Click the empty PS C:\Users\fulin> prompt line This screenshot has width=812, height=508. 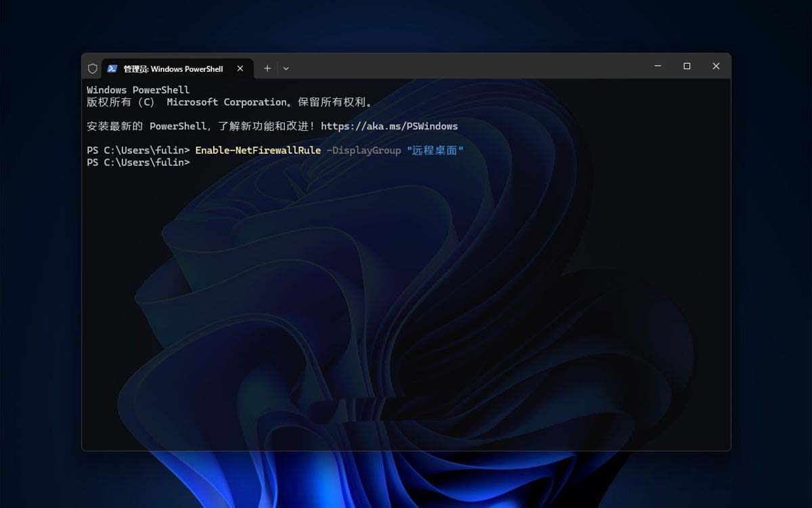click(138, 163)
